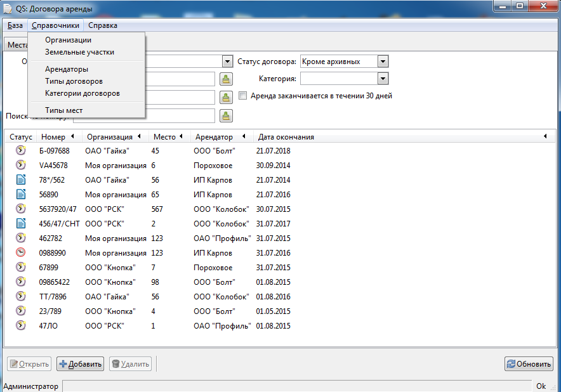The image size is (561, 392).
Task: Click the Открыть button
Action: click(x=29, y=364)
